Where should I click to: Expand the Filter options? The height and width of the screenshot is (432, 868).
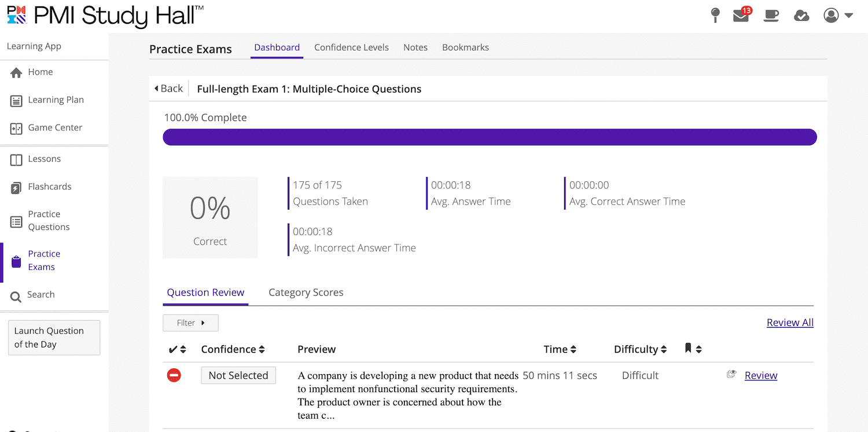190,323
